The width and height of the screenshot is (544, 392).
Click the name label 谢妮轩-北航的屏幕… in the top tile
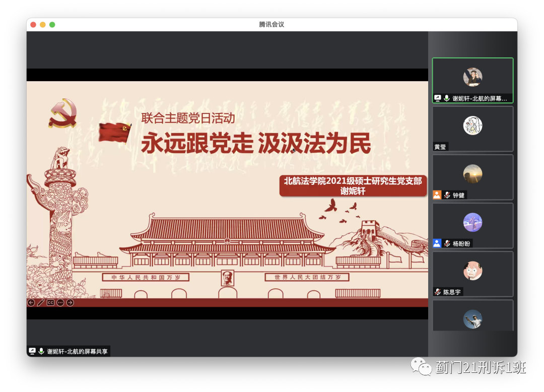(x=480, y=99)
